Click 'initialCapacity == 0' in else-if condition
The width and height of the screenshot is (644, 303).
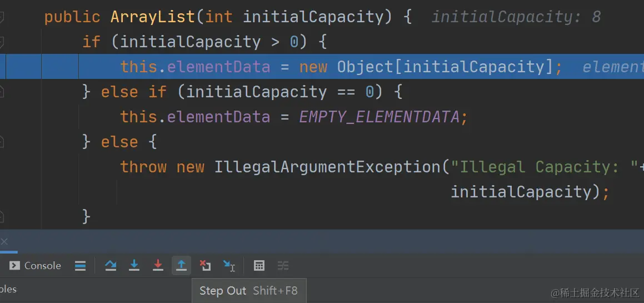(280, 92)
